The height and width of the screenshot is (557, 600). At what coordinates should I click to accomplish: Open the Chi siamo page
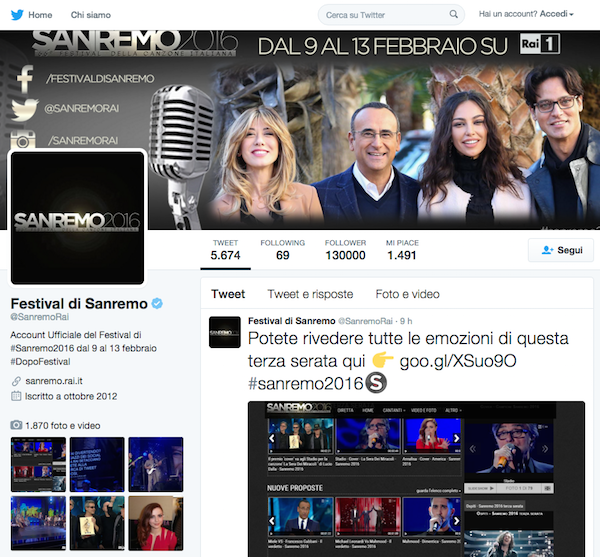(91, 15)
